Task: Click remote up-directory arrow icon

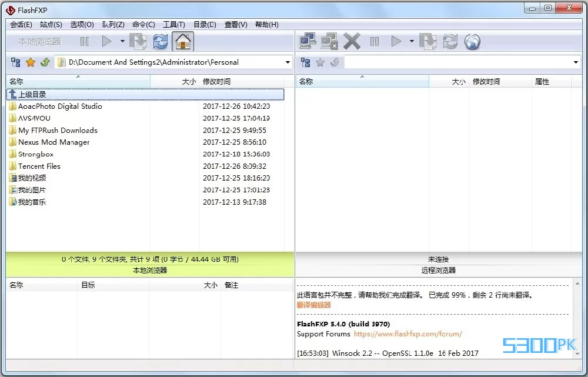Action: click(x=335, y=62)
